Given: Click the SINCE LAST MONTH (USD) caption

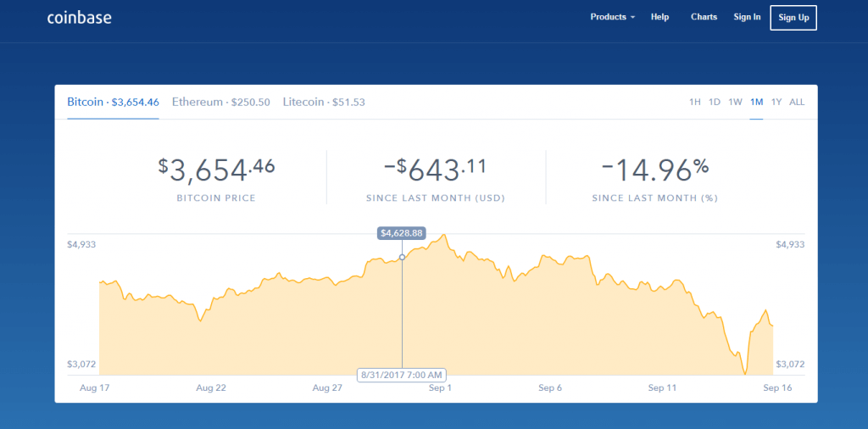Looking at the screenshot, I should click(x=436, y=198).
